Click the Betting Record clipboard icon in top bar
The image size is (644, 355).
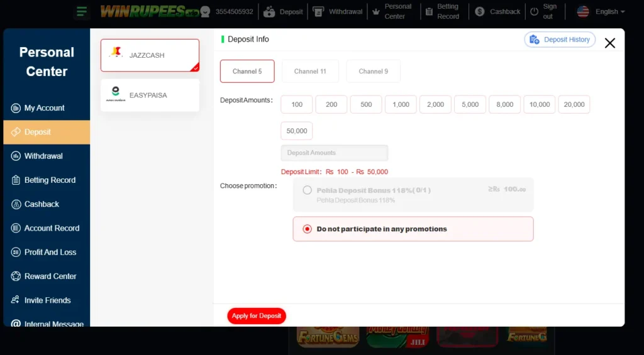coord(429,11)
